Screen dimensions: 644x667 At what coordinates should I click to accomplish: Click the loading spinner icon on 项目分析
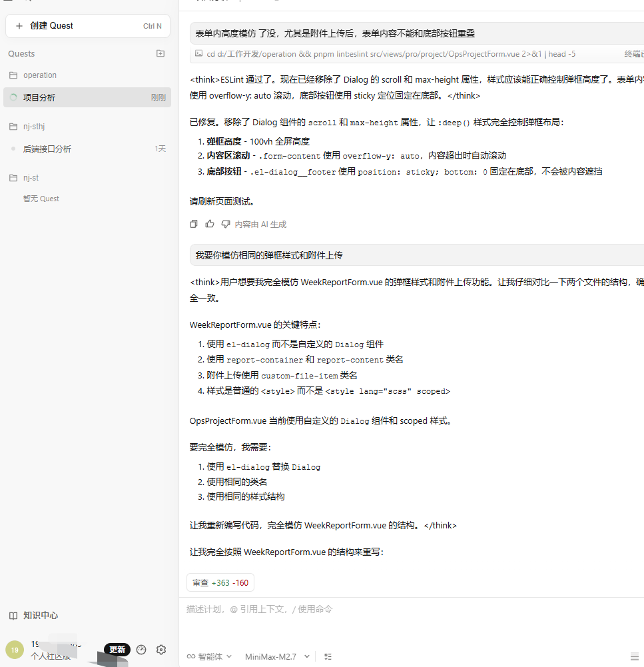point(13,97)
